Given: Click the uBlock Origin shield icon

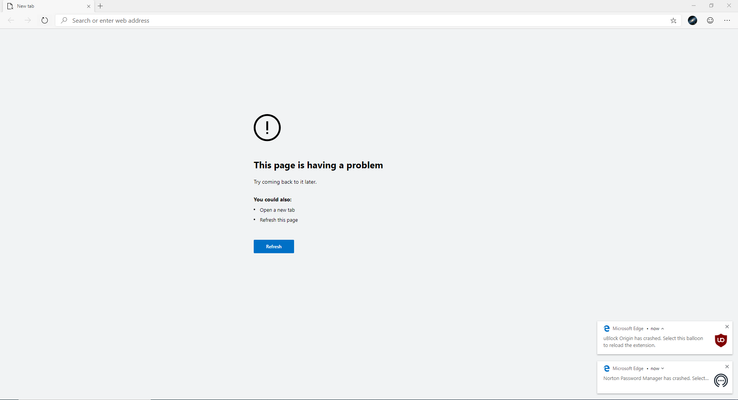Looking at the screenshot, I should (x=721, y=340).
